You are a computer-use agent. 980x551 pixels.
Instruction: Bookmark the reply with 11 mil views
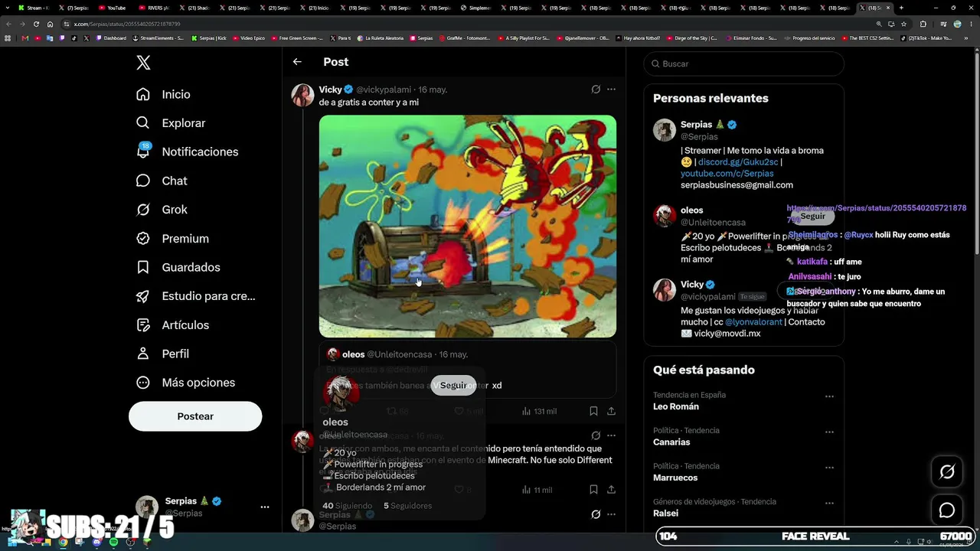[x=593, y=490]
